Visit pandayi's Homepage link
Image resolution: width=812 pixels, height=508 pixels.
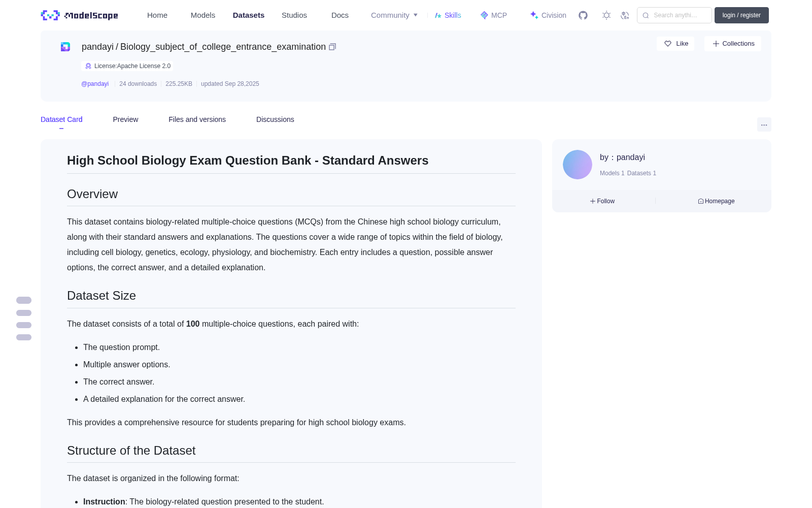click(x=716, y=201)
